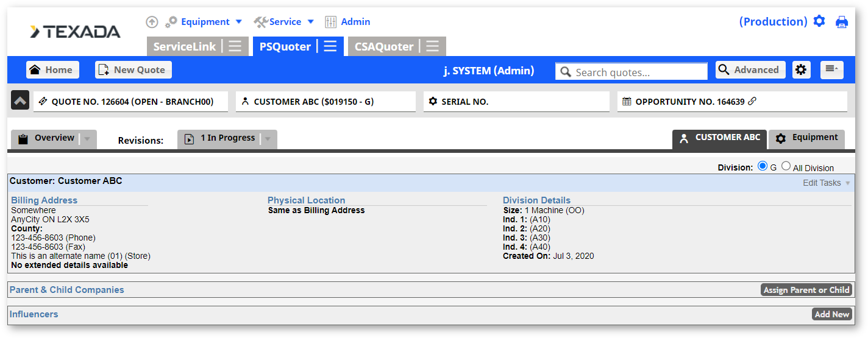Switch to the CSAQuoter tab
Image resolution: width=868 pixels, height=338 pixels.
[x=384, y=46]
